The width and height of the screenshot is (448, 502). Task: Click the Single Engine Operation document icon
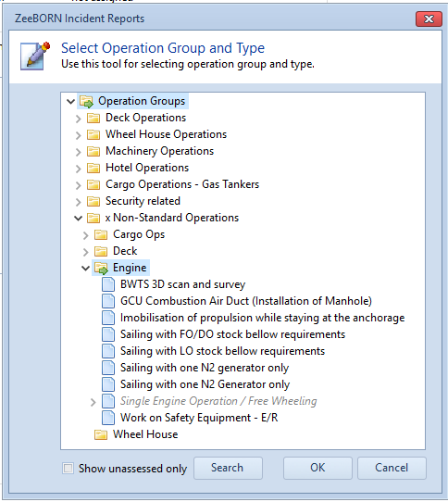(x=108, y=401)
